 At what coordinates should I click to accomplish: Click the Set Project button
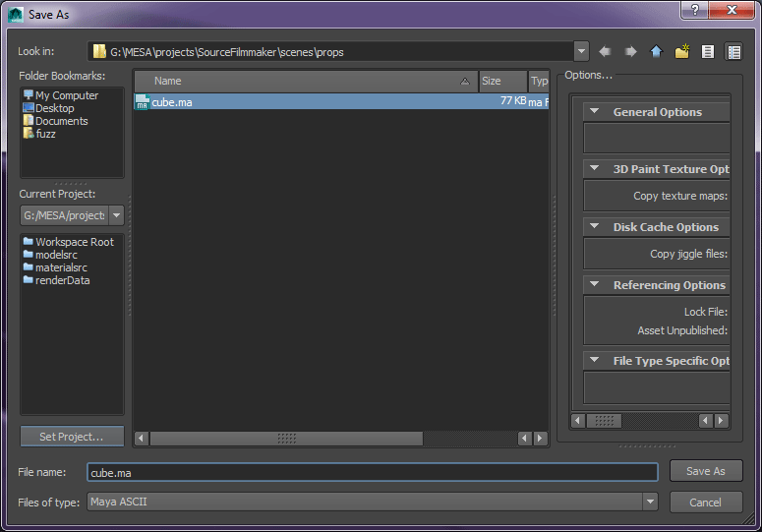[x=72, y=437]
